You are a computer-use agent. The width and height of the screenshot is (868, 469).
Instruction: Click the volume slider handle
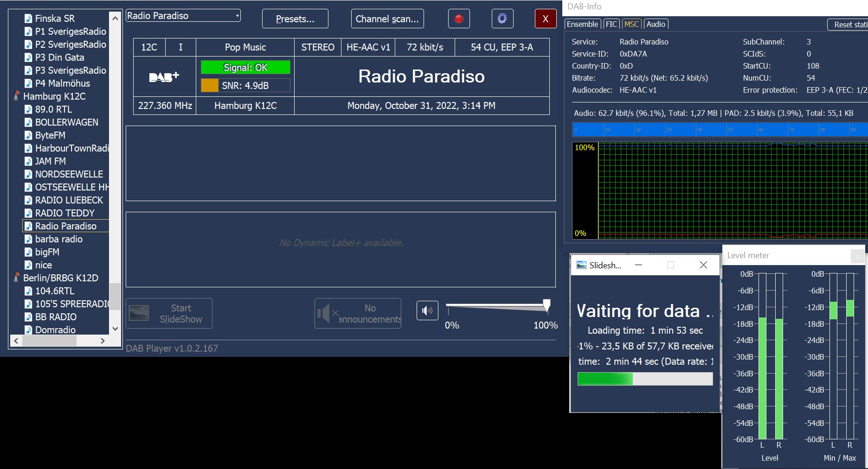(547, 305)
